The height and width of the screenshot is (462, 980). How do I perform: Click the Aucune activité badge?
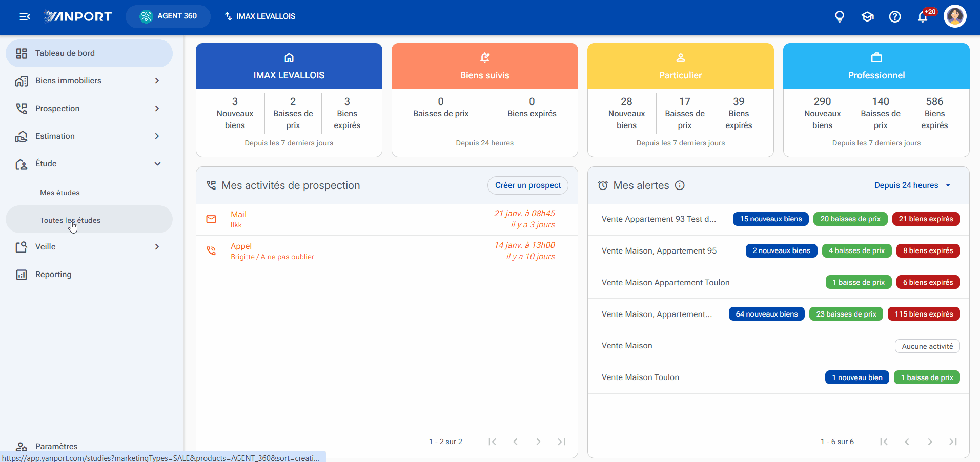[x=927, y=346]
